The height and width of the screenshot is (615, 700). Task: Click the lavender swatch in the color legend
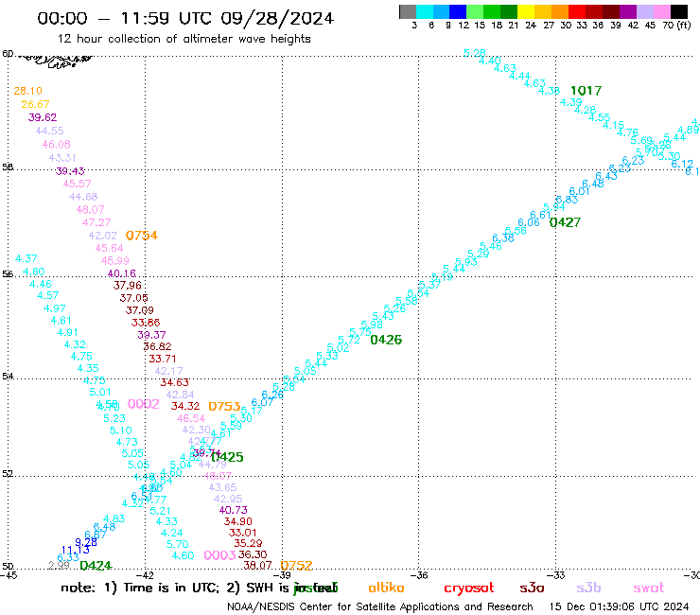coord(645,11)
